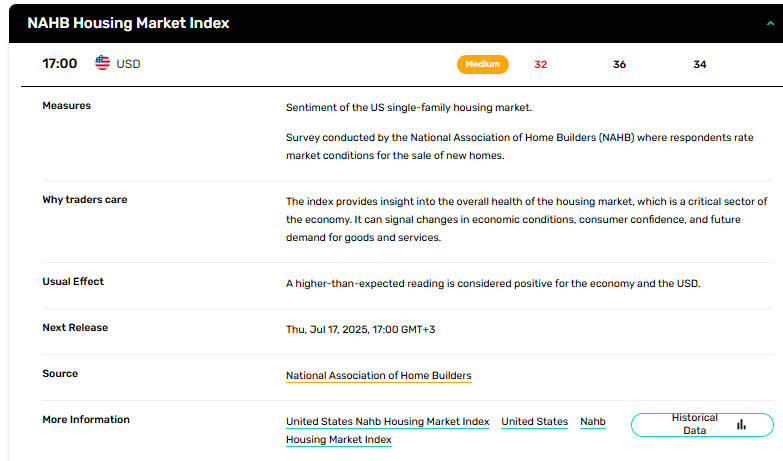783x461 pixels.
Task: Select the Next Release date text
Action: click(x=361, y=330)
